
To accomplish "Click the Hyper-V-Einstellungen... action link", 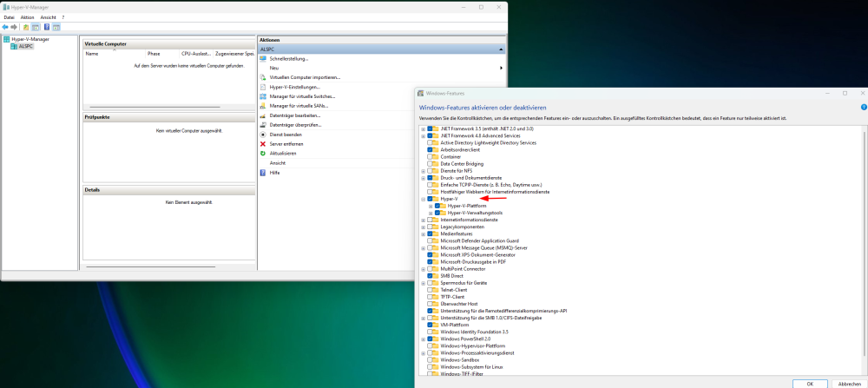I will click(x=294, y=87).
